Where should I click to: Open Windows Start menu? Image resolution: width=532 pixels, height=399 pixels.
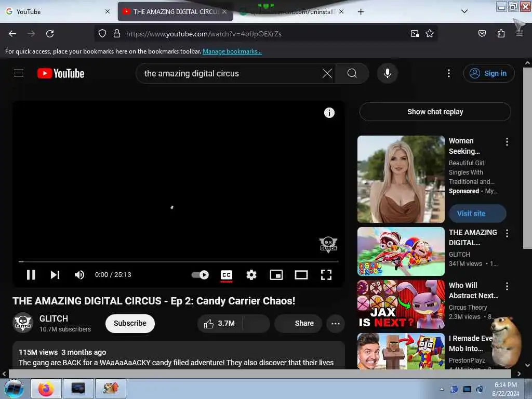pos(14,389)
